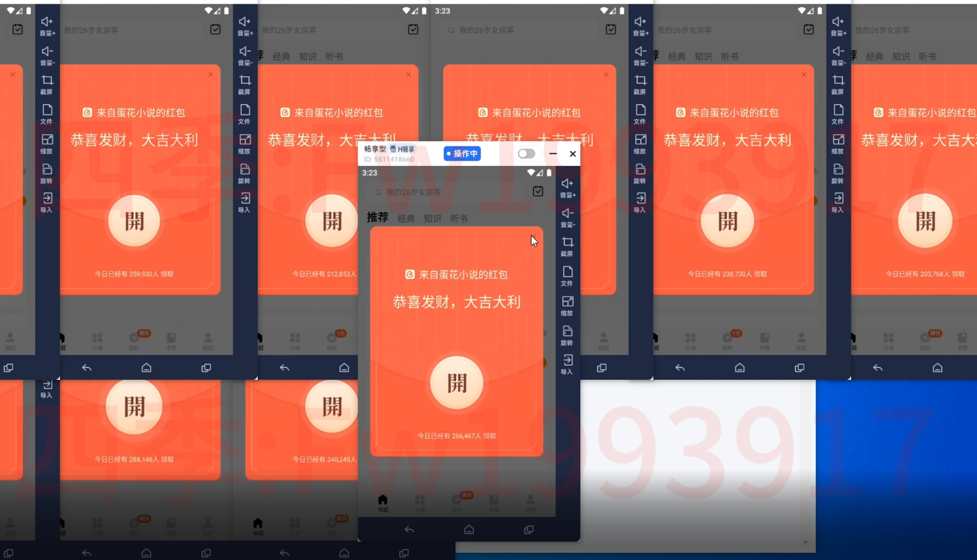The height and width of the screenshot is (560, 977).
Task: Click the home button below the 203,768人 red packet window
Action: click(x=938, y=368)
